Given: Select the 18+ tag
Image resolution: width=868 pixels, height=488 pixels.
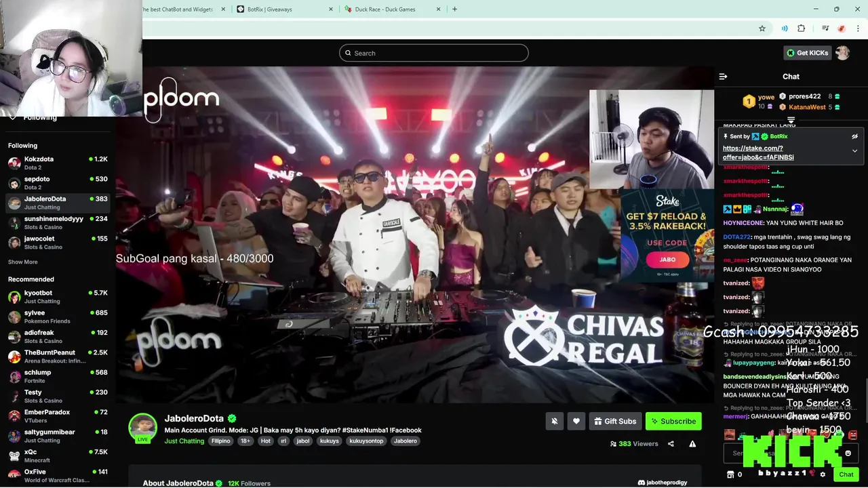Looking at the screenshot, I should tap(245, 441).
